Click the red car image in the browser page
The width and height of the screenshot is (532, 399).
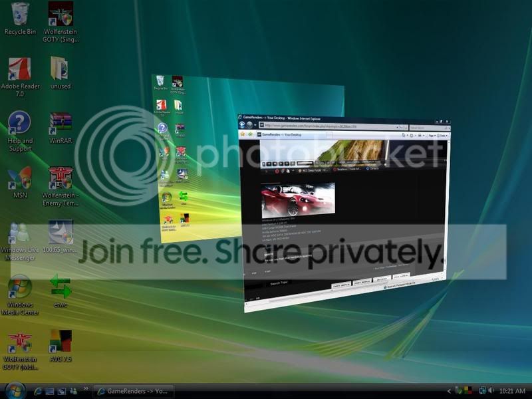[298, 199]
